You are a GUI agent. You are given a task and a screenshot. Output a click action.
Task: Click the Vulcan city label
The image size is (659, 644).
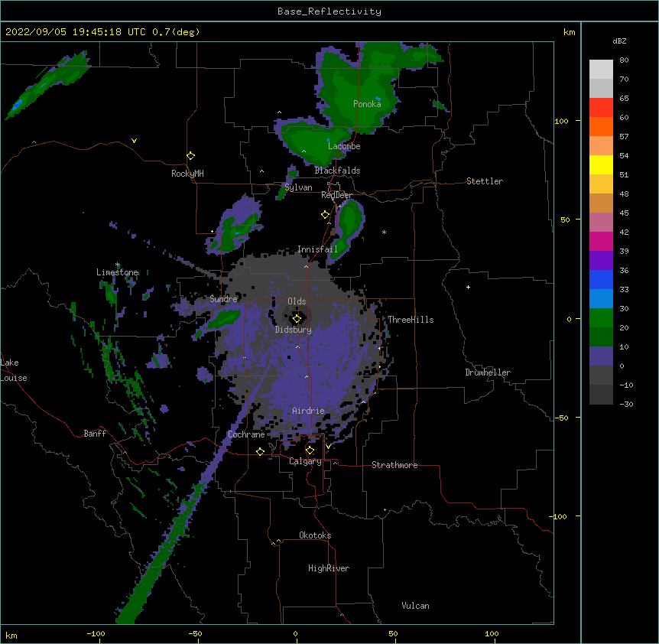(415, 606)
